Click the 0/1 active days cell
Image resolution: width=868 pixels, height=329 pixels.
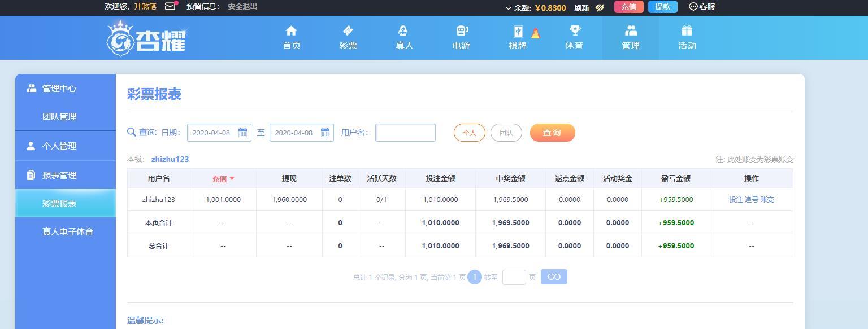[x=381, y=200]
